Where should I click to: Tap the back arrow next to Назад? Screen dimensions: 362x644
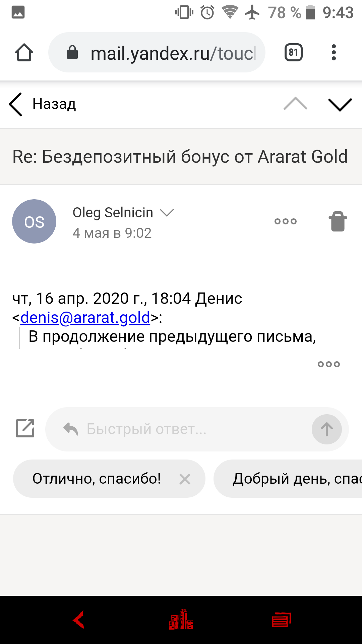click(x=16, y=104)
